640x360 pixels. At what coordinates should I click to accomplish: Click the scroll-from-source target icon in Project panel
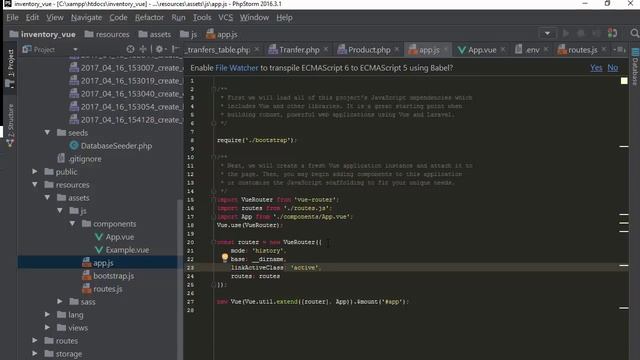pos(130,49)
